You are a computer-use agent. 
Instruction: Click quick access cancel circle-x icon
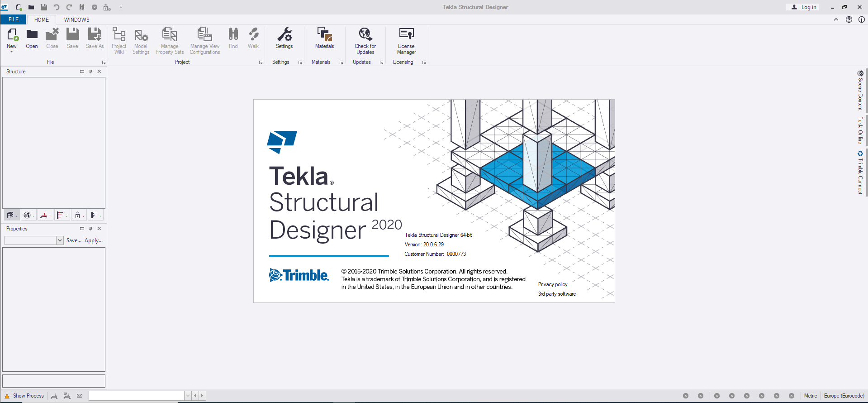(x=95, y=7)
